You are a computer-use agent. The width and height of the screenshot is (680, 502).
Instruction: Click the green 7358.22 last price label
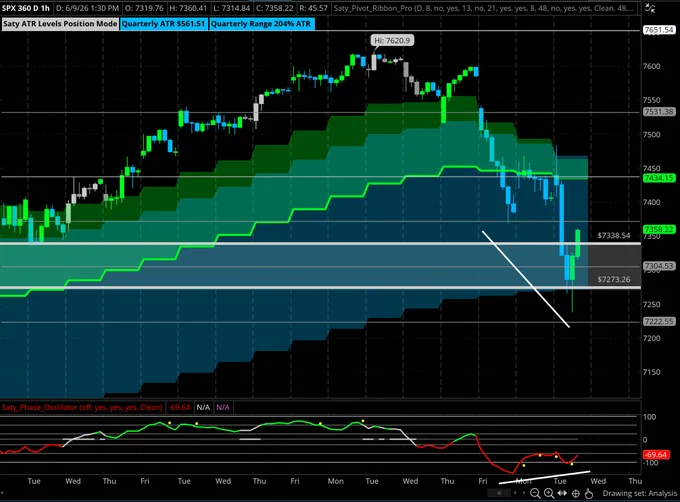tap(659, 229)
